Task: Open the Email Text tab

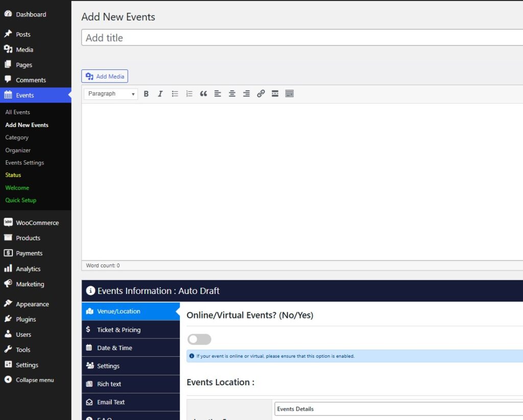Action: point(131,402)
